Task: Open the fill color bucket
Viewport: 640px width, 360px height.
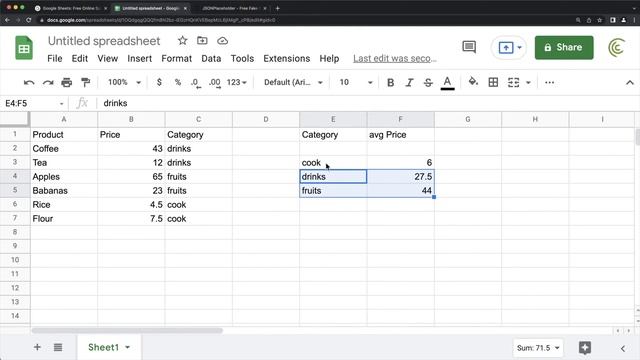Action: pos(473,82)
